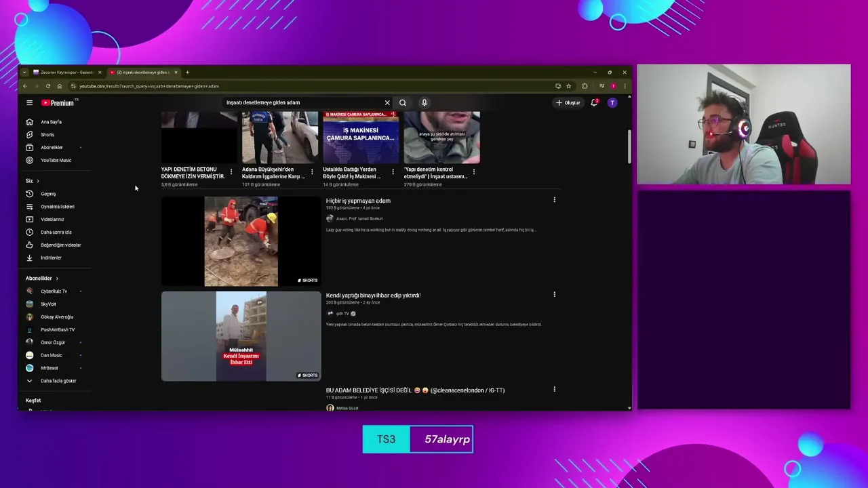Image resolution: width=868 pixels, height=488 pixels.
Task: Open title 'BU ADAM BELEDİYE İŞÇİSİ DEĞİL'
Action: [415, 390]
